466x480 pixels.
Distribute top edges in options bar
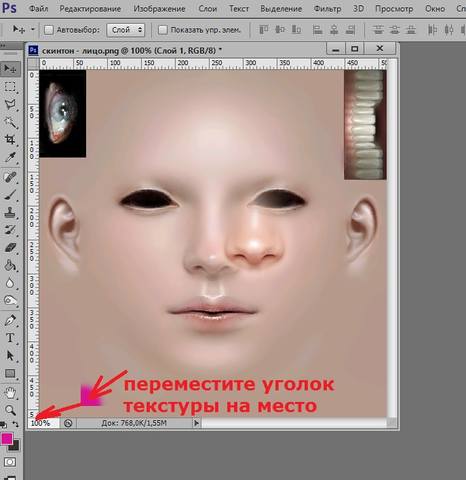click(378, 30)
